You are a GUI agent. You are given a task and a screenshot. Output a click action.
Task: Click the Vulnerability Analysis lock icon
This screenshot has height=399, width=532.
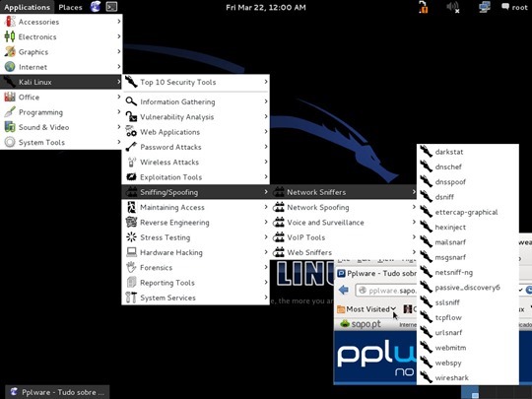click(131, 116)
